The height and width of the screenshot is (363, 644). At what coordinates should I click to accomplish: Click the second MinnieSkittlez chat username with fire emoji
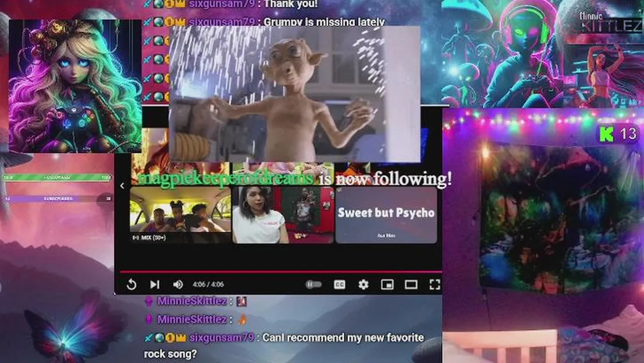pyautogui.click(x=192, y=319)
